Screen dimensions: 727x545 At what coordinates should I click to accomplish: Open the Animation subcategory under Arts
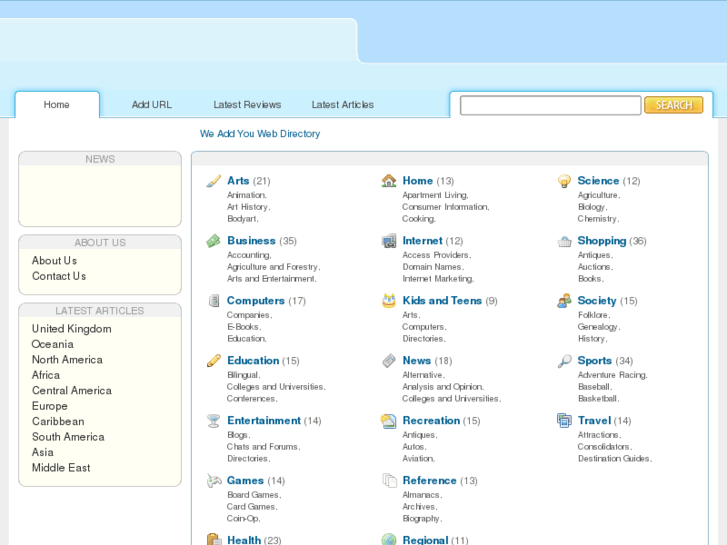click(x=246, y=195)
